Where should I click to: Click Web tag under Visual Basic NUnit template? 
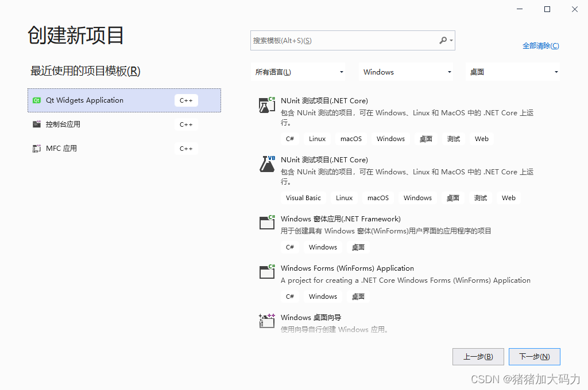point(509,198)
